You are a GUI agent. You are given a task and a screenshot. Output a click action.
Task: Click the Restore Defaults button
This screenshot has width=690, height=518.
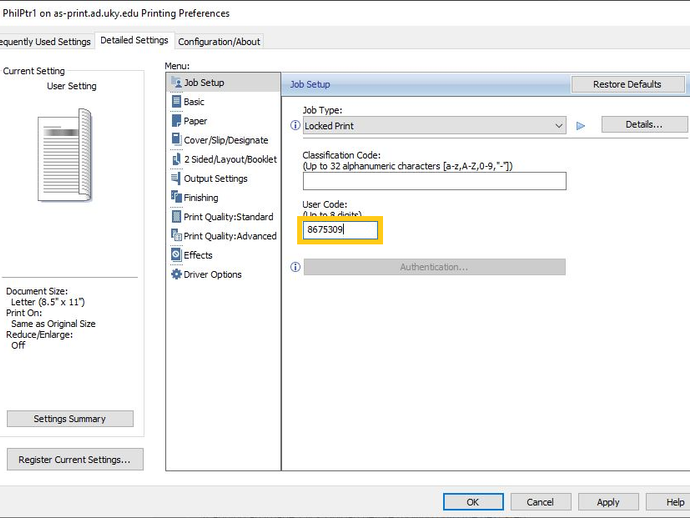tap(627, 85)
